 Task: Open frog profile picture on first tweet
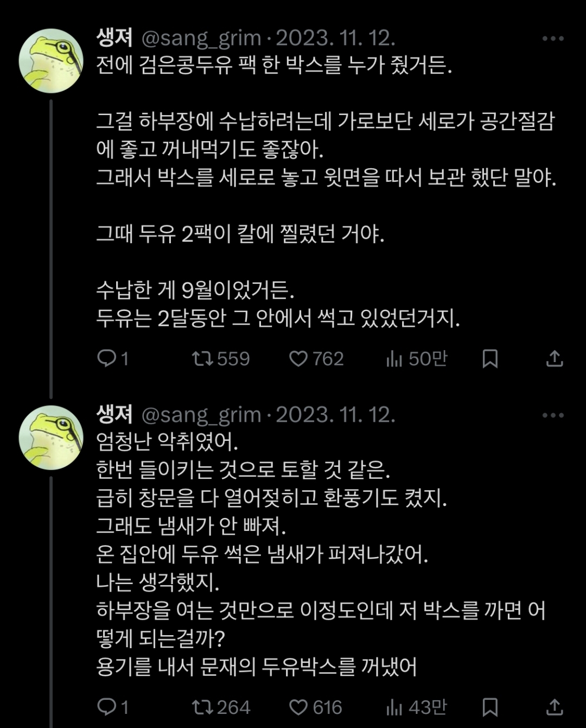click(51, 61)
